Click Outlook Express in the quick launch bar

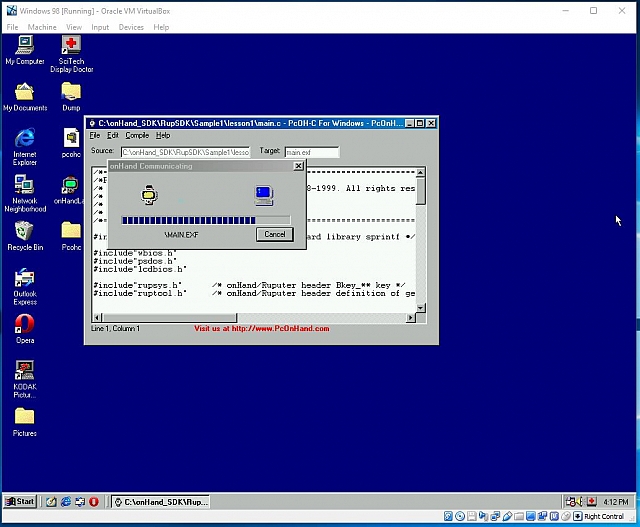(80, 502)
